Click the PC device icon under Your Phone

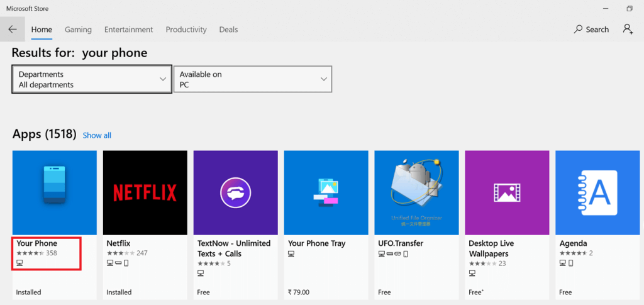click(x=19, y=263)
